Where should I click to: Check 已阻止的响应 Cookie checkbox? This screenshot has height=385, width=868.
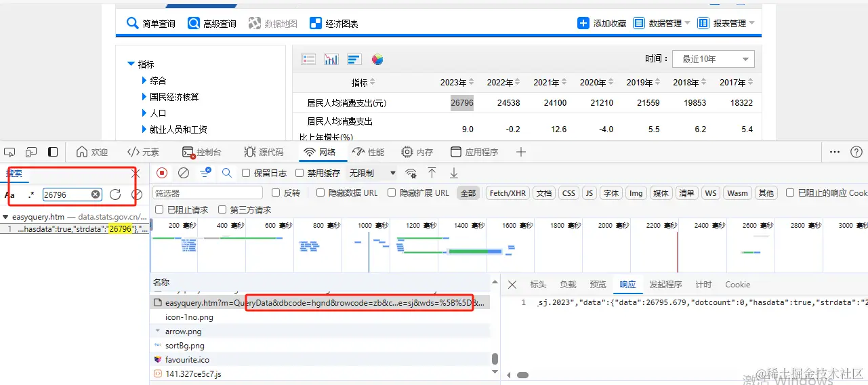point(790,193)
